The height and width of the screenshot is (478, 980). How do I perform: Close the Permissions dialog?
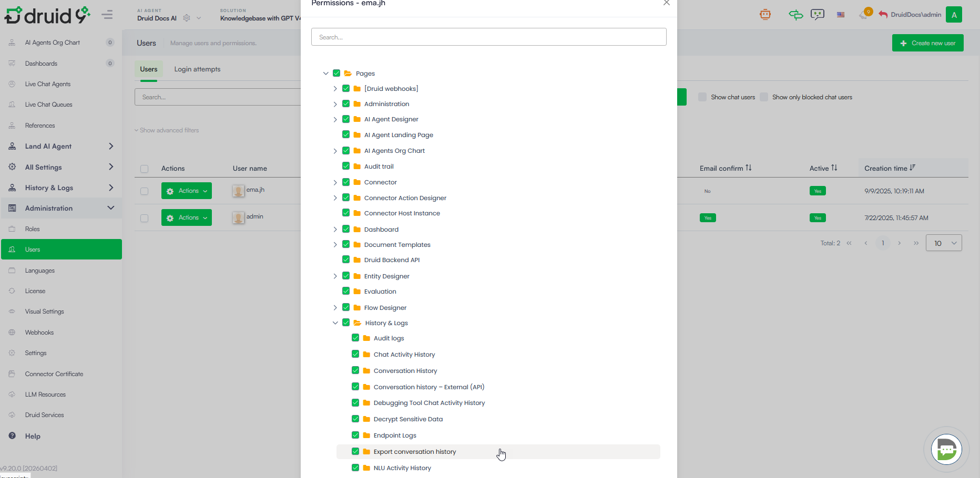666,3
